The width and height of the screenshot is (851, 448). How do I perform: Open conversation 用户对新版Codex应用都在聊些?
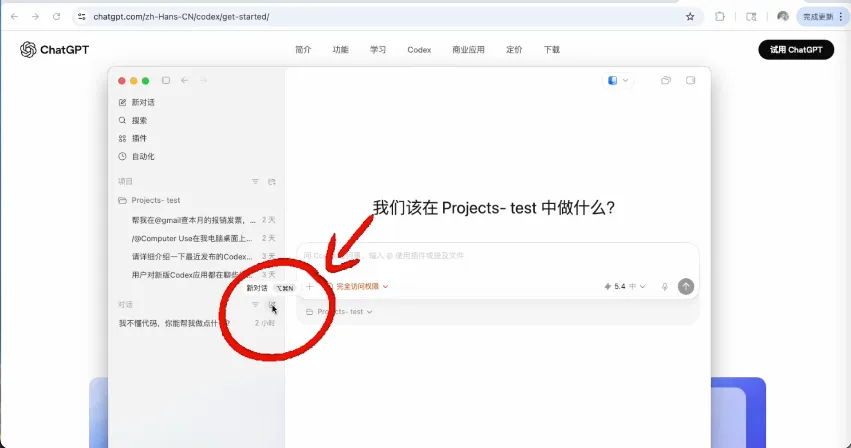pos(196,275)
